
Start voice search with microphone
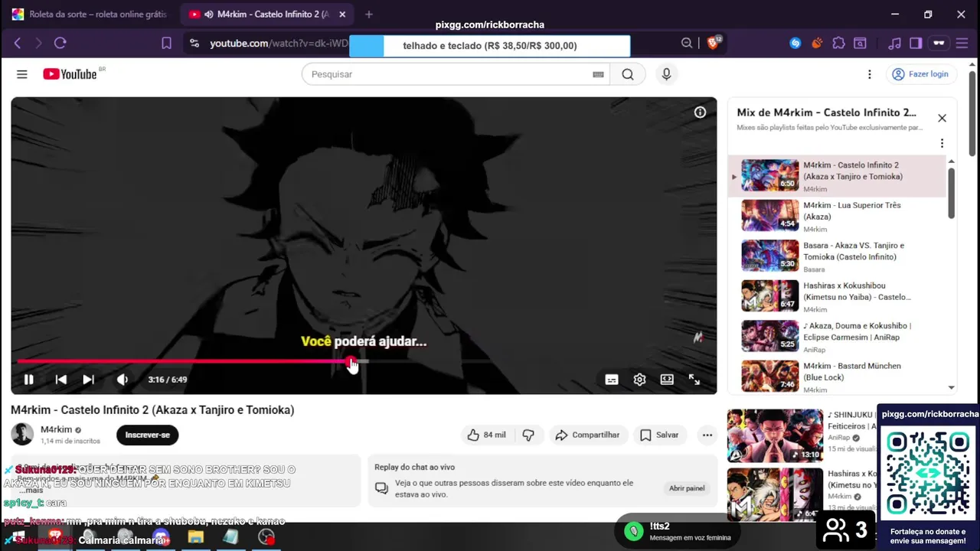pyautogui.click(x=666, y=74)
